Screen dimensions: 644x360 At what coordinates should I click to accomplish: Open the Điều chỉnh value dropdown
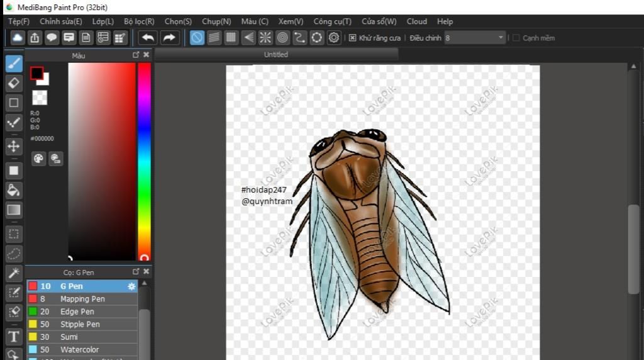(x=475, y=38)
